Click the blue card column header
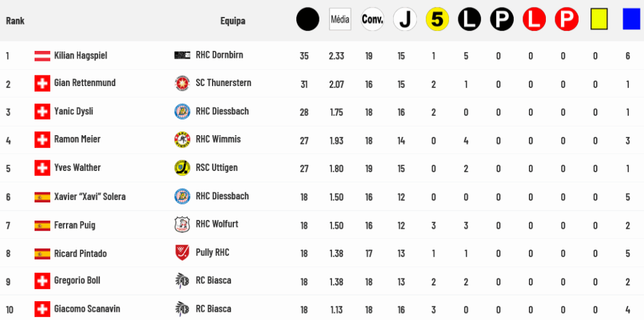644x320 pixels. click(x=631, y=19)
